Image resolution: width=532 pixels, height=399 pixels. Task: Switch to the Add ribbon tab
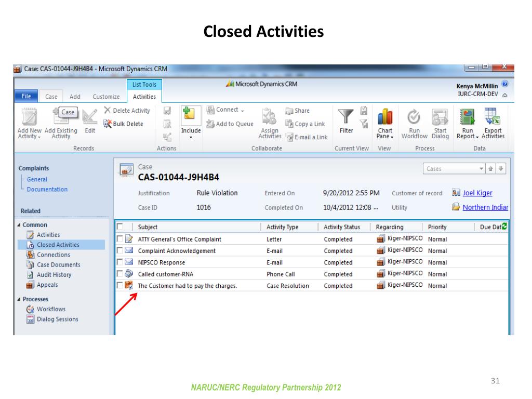click(75, 97)
